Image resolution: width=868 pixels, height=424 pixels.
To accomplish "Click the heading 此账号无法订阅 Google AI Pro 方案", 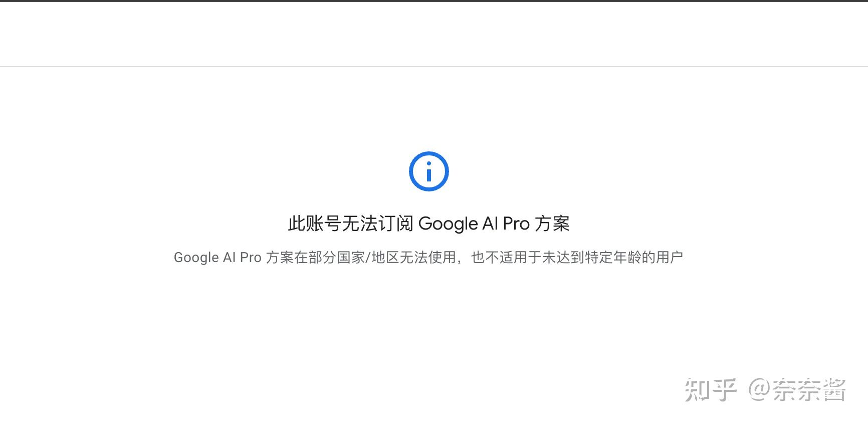I will (429, 224).
